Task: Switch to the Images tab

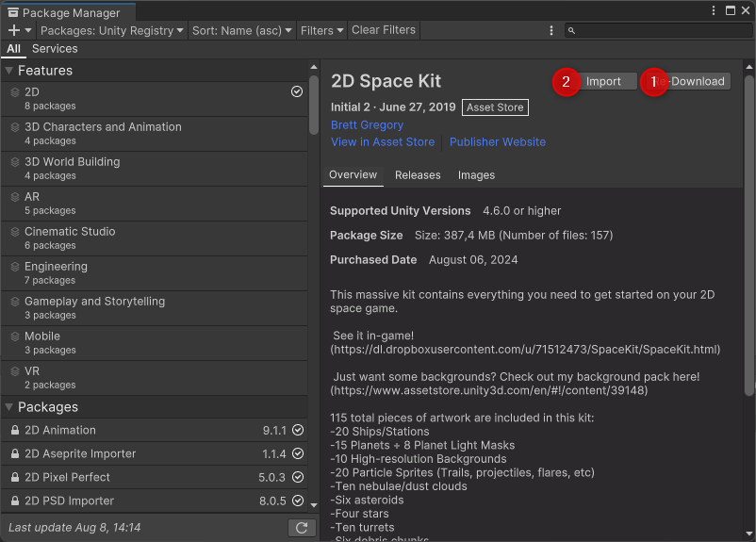Action: pyautogui.click(x=476, y=175)
